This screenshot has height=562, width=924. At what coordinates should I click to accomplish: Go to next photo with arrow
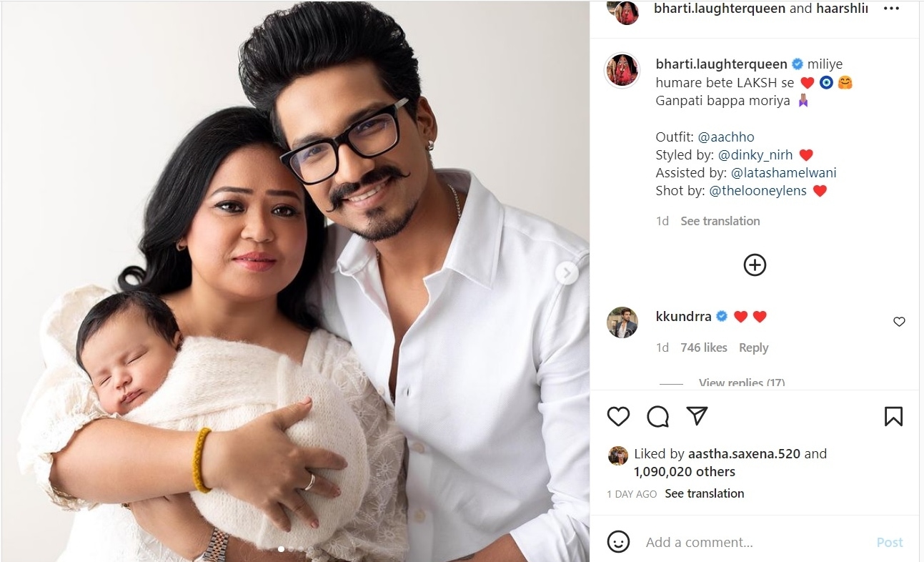(x=567, y=272)
